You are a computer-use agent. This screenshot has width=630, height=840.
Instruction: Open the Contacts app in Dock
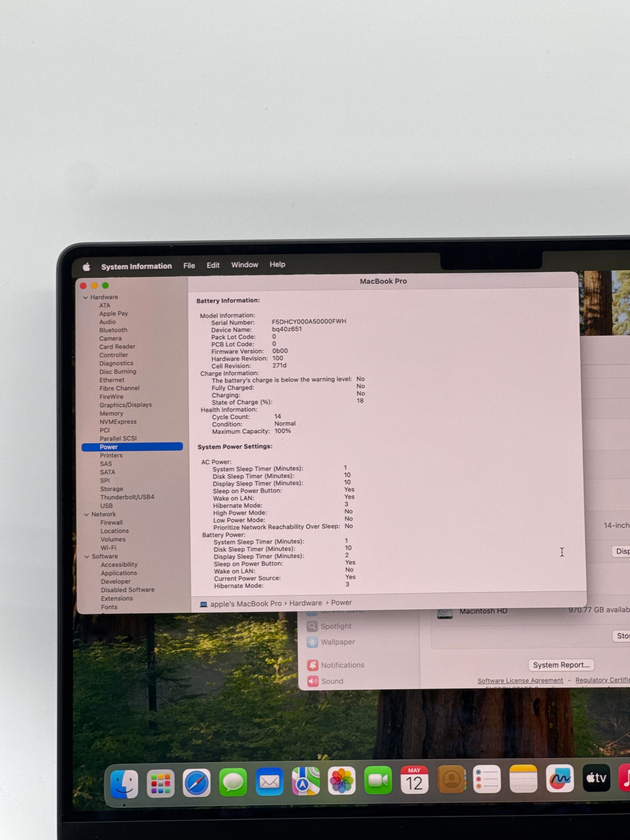451,779
